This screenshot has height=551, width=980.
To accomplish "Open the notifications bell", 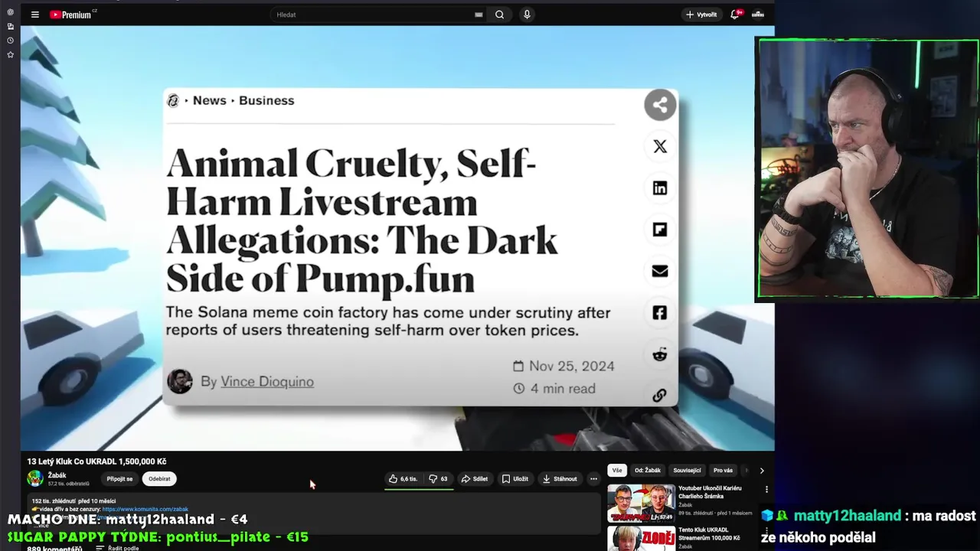I will 735,15.
